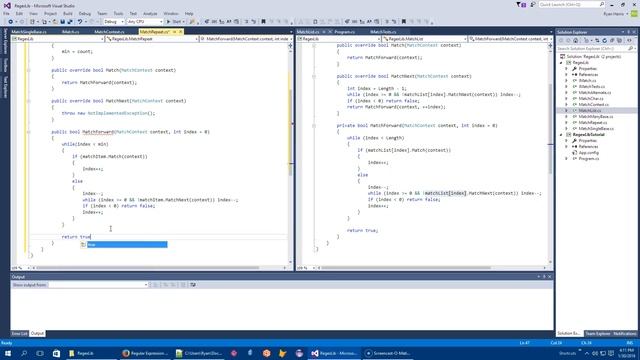This screenshot has width=640, height=360.
Task: Click the feedback icon beside Quick Launch
Action: (533, 4)
